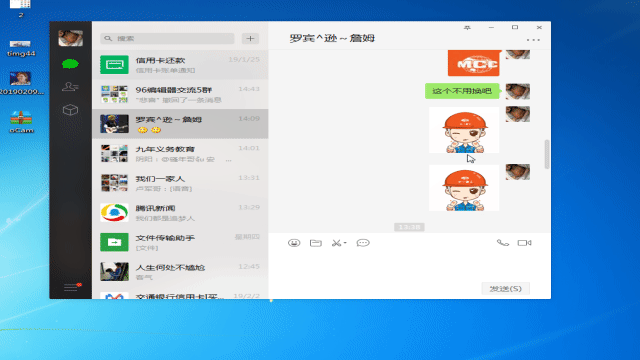Click sender avatar beside green message
Viewport: 640px width, 360px height.
518,91
